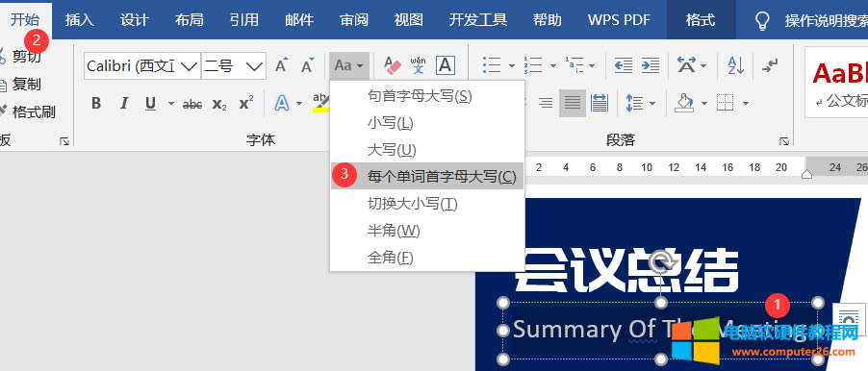
Task: Click the Text Effects blue A icon
Action: [x=282, y=104]
